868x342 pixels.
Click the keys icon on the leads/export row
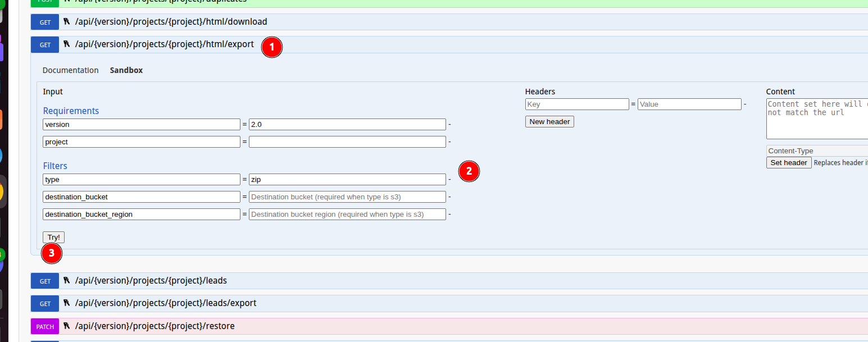point(67,303)
